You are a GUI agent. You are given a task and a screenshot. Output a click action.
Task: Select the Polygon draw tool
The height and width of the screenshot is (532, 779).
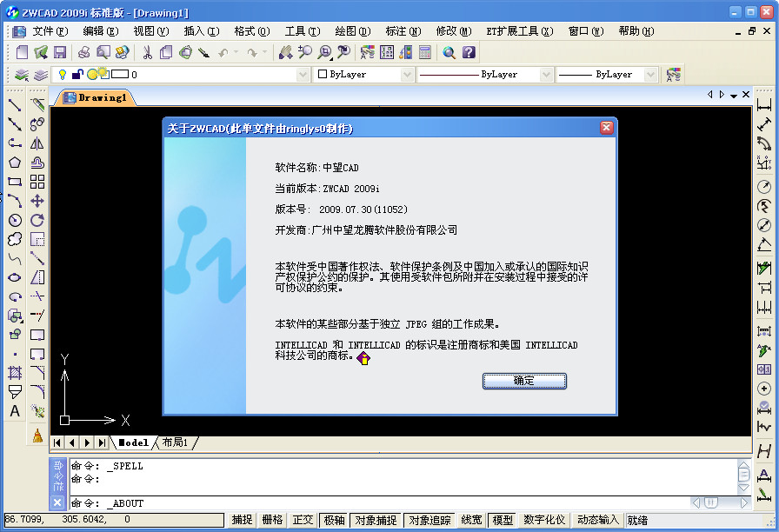click(15, 163)
